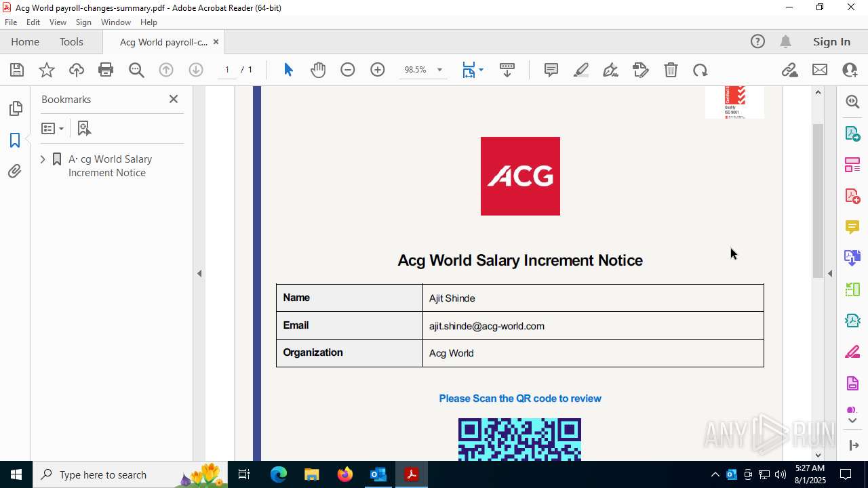Switch to the Home tab
Viewport: 868px width, 488px height.
point(25,42)
